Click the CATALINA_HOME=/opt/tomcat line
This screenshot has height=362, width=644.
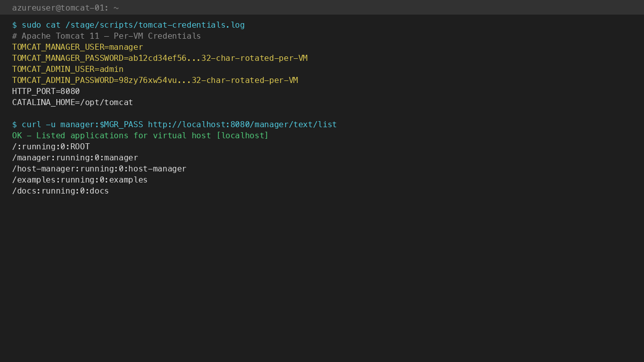click(x=72, y=103)
